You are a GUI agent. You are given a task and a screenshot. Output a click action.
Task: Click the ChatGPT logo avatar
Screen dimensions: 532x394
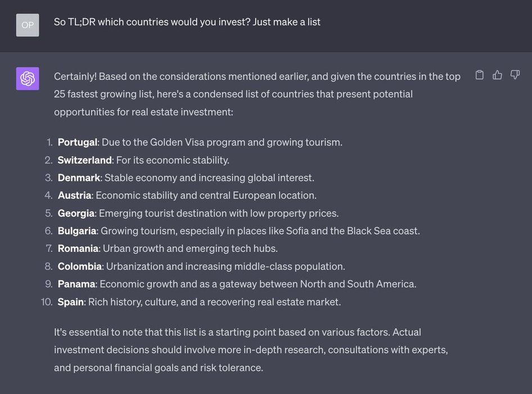[x=28, y=79]
